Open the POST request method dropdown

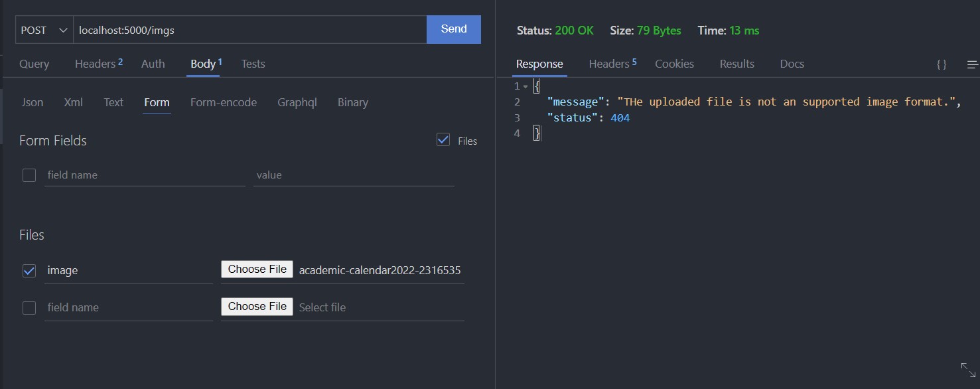[43, 29]
